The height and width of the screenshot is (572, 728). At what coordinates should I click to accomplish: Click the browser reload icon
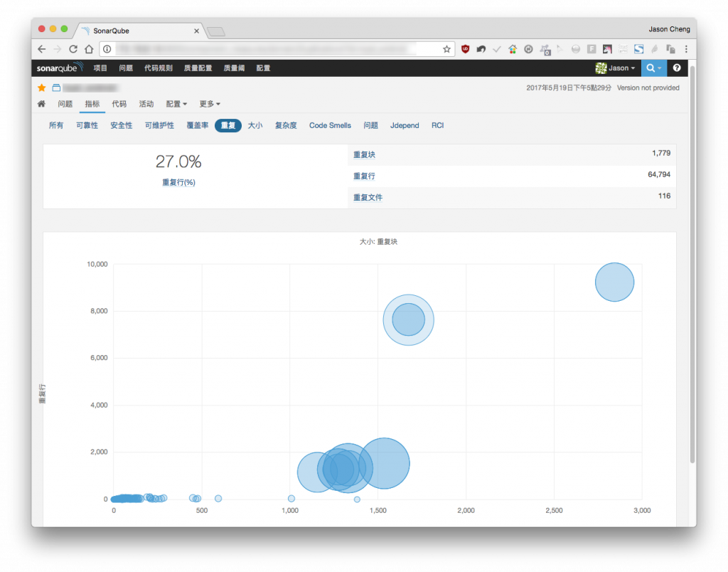(73, 49)
